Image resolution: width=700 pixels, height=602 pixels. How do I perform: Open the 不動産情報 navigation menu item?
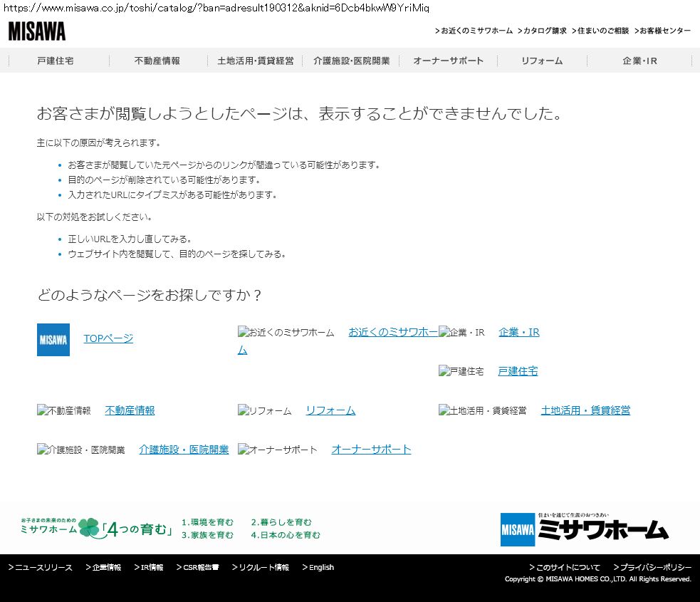coord(157,61)
